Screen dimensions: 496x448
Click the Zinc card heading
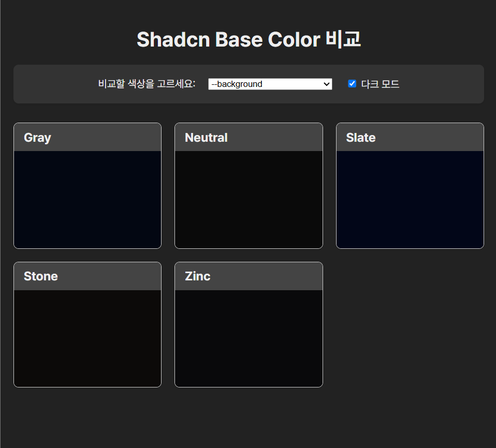click(198, 276)
